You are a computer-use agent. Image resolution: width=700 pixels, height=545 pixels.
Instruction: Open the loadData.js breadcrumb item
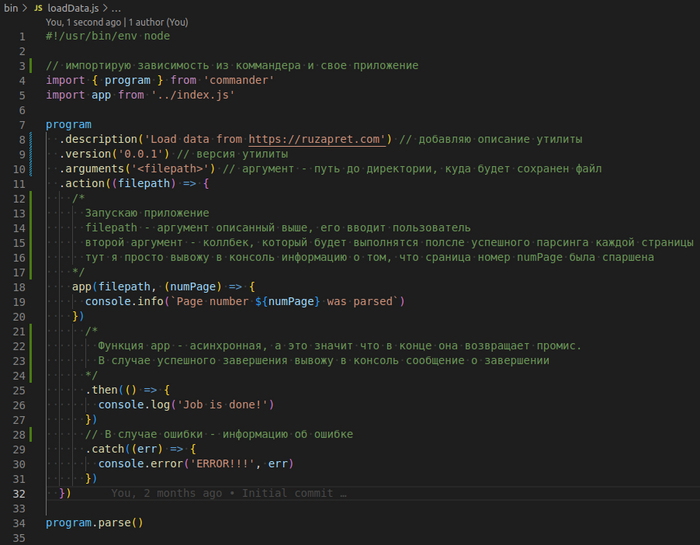click(72, 8)
